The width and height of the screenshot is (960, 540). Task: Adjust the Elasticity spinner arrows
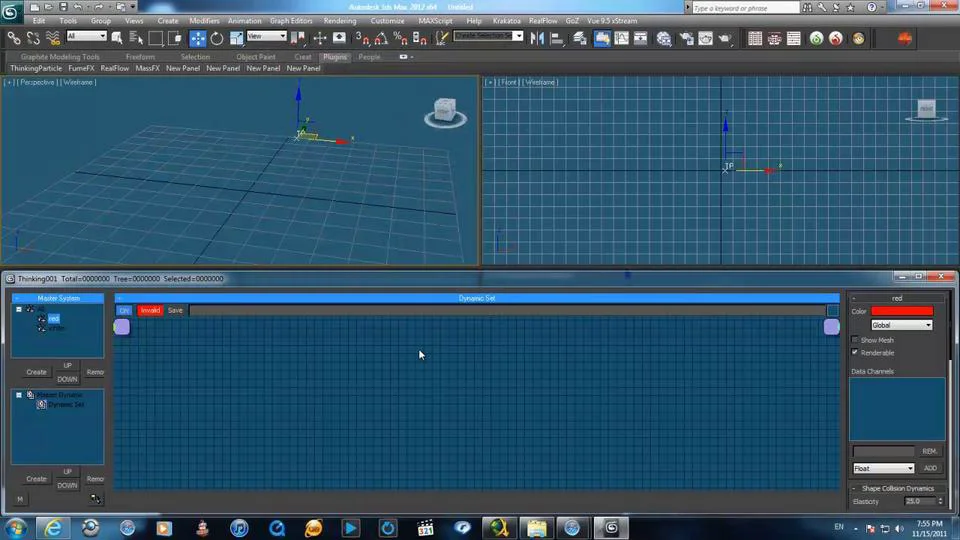[x=940, y=501]
